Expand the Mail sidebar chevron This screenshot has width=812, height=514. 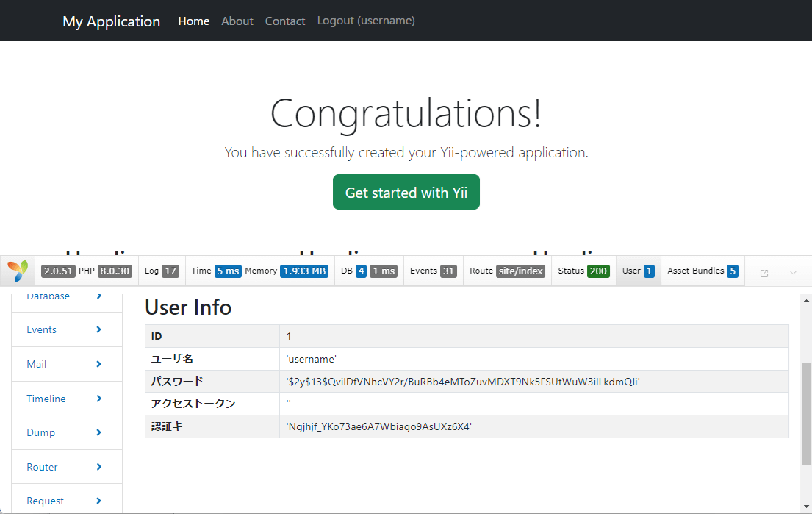[98, 364]
